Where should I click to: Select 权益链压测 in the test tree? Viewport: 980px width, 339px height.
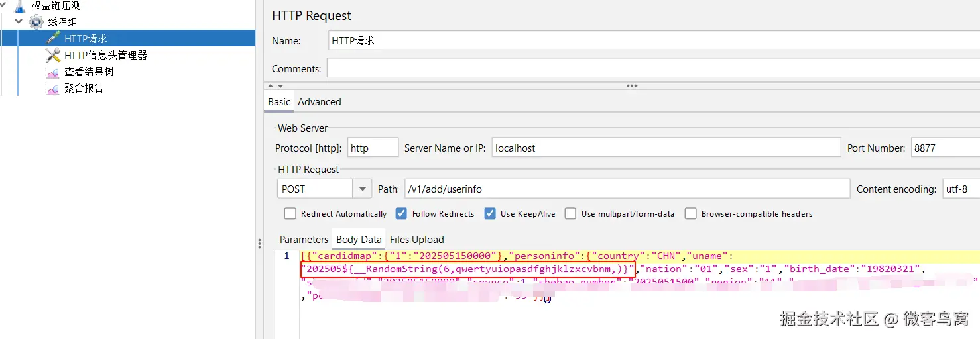(56, 6)
